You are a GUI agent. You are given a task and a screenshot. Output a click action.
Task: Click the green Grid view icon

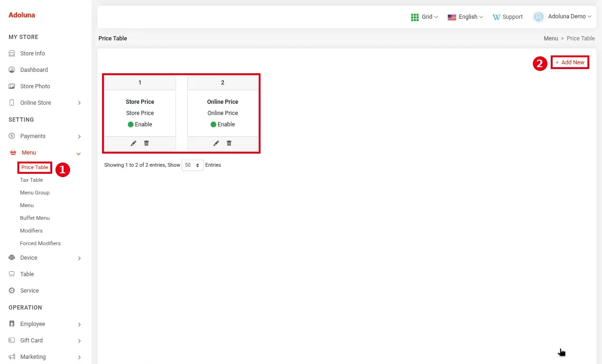415,17
